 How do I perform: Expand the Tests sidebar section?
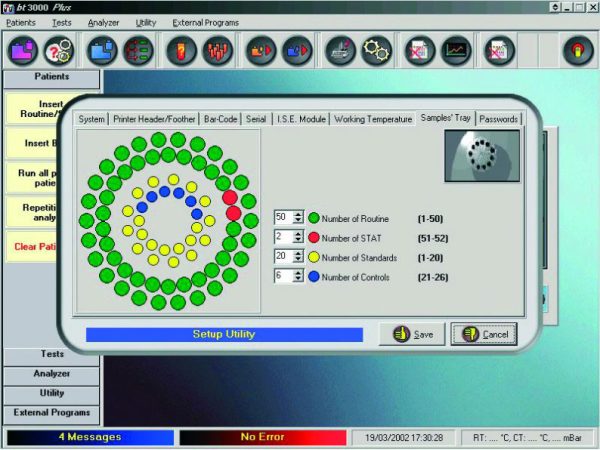tap(52, 355)
